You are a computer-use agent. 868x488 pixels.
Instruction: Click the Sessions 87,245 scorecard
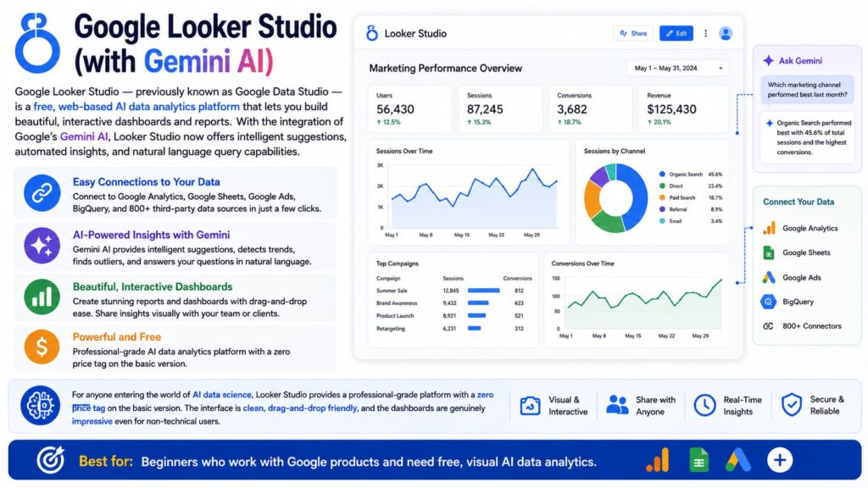point(500,108)
